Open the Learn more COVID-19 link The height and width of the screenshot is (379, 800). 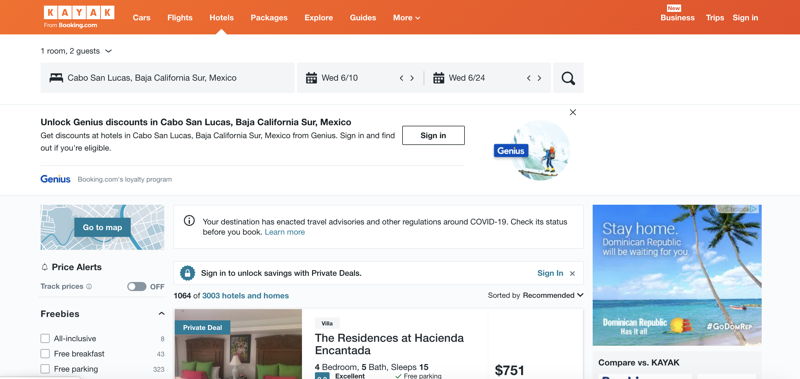click(285, 232)
